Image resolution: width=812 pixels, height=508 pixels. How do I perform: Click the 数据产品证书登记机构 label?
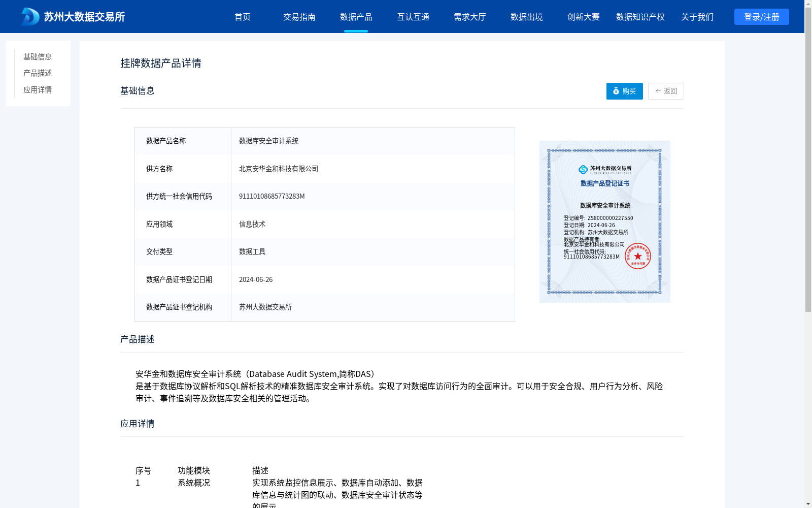[x=179, y=307]
